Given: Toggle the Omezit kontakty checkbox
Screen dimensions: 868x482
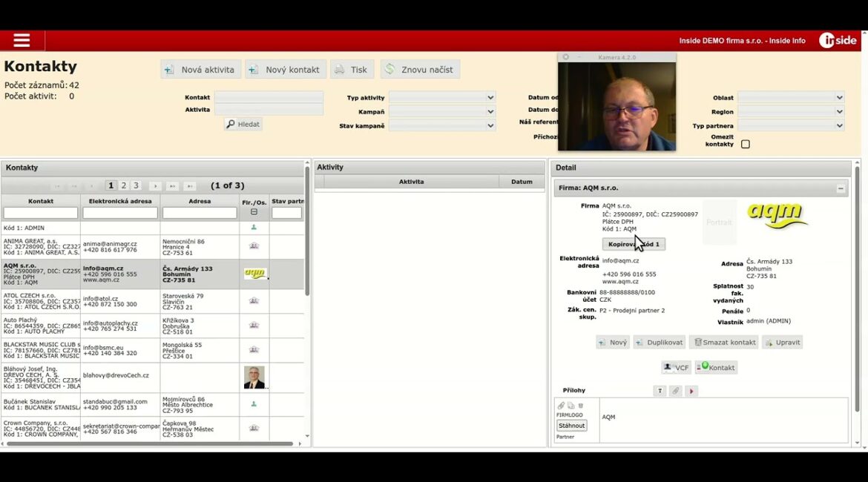Looking at the screenshot, I should pyautogui.click(x=746, y=145).
